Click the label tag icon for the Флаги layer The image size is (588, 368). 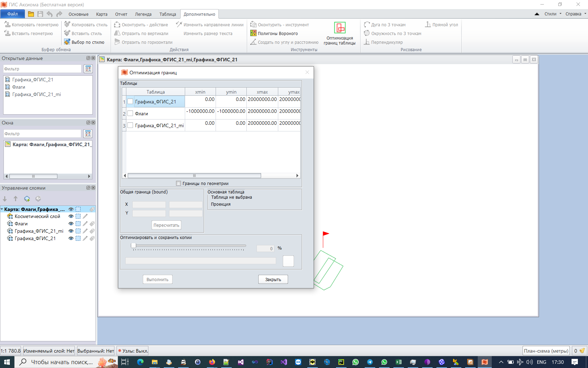[92, 224]
